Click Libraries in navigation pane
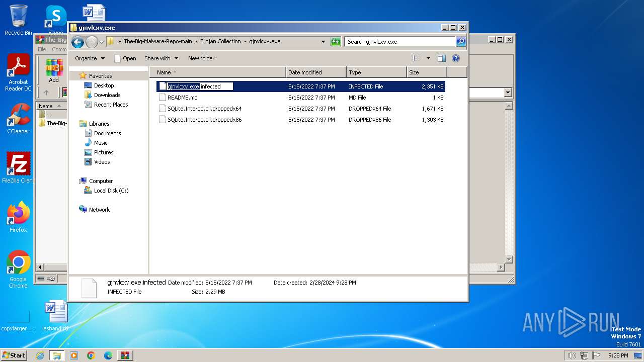 pyautogui.click(x=99, y=124)
